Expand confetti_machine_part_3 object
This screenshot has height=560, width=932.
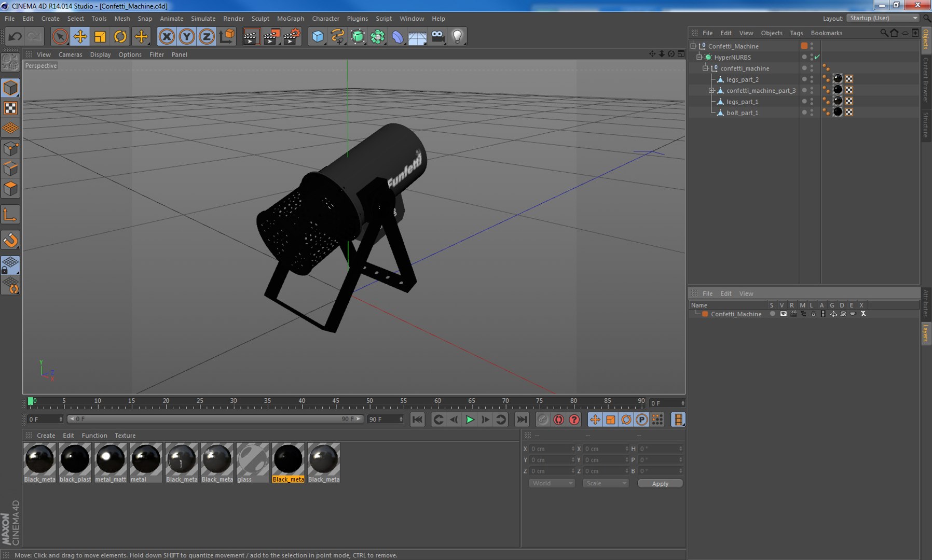pos(712,90)
